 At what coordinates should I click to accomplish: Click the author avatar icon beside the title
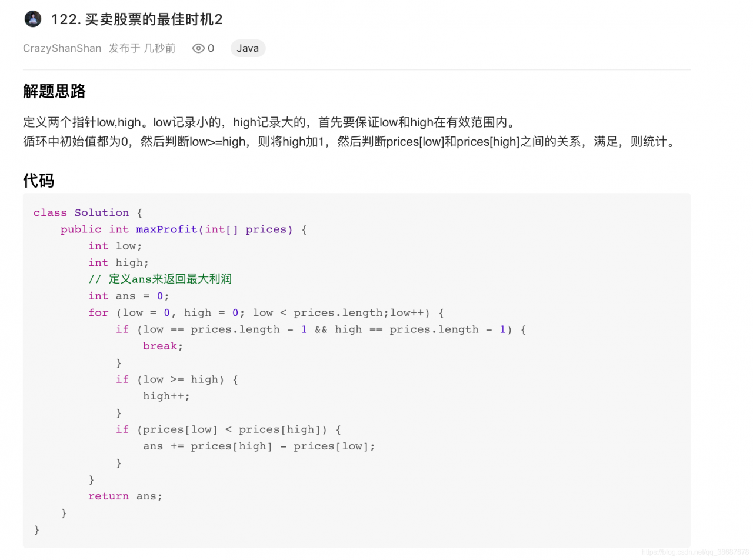tap(33, 19)
